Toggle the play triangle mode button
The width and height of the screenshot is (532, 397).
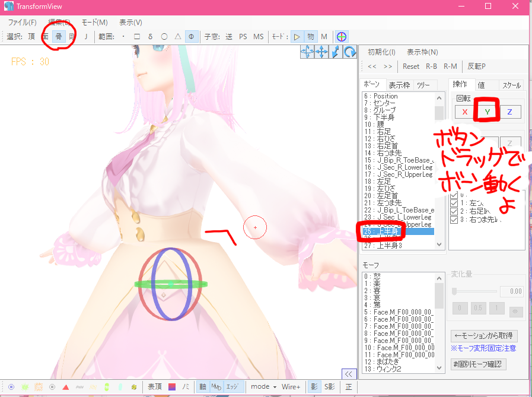coord(297,37)
